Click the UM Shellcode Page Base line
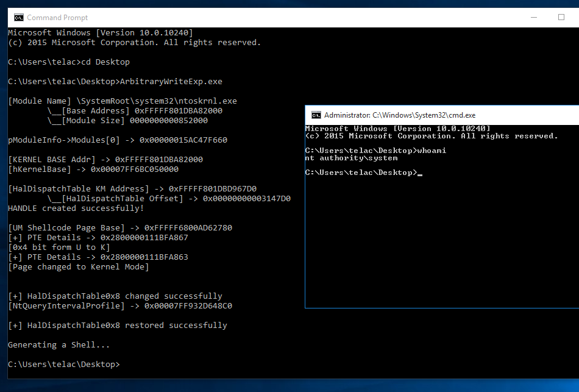 tap(120, 228)
